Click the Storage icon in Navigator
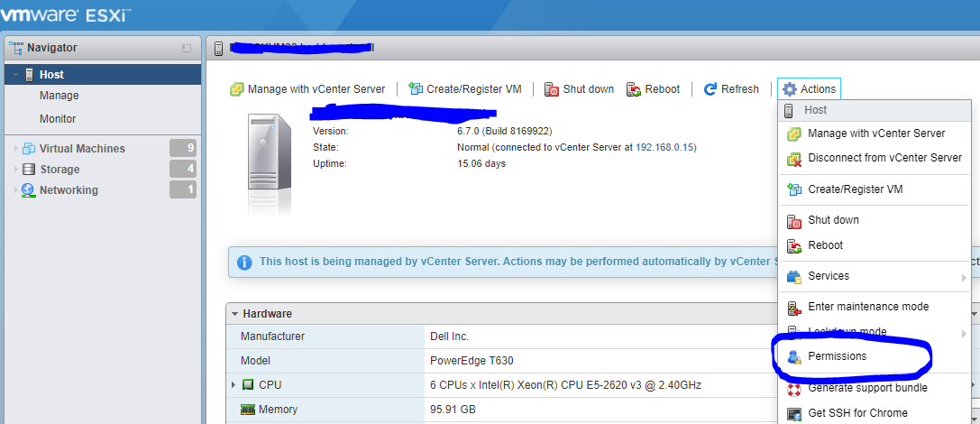 pyautogui.click(x=29, y=170)
